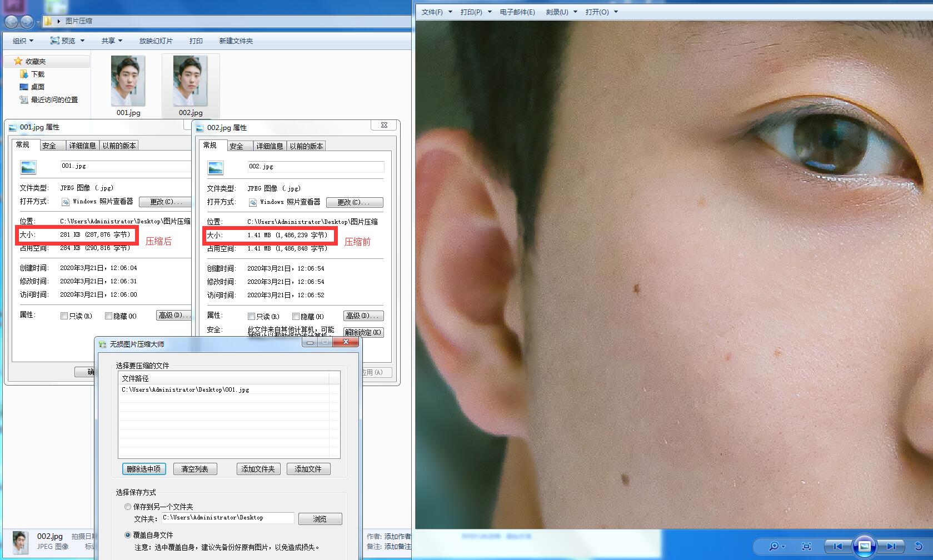
Task: Start the slideshow with center round button
Action: pos(864,546)
